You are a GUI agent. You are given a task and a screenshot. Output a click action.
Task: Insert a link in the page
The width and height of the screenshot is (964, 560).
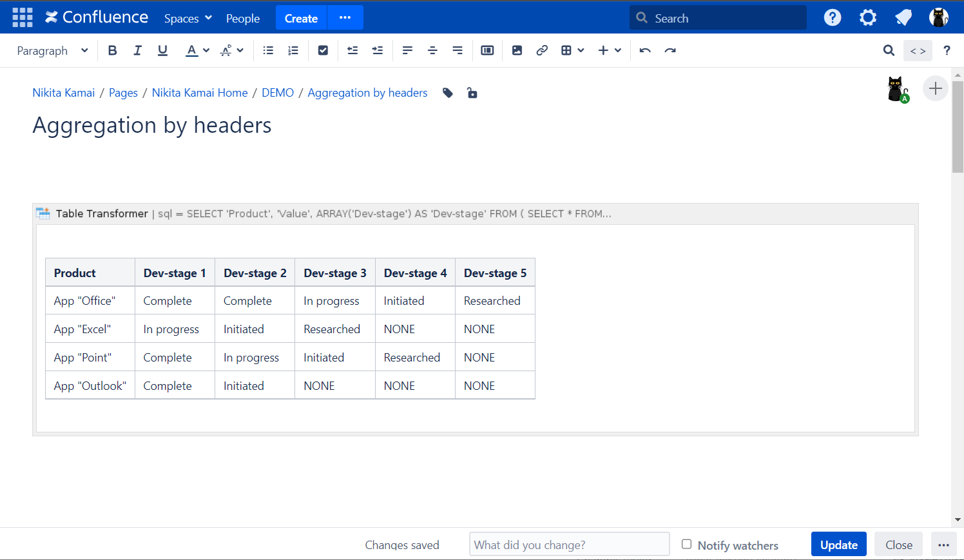[542, 50]
